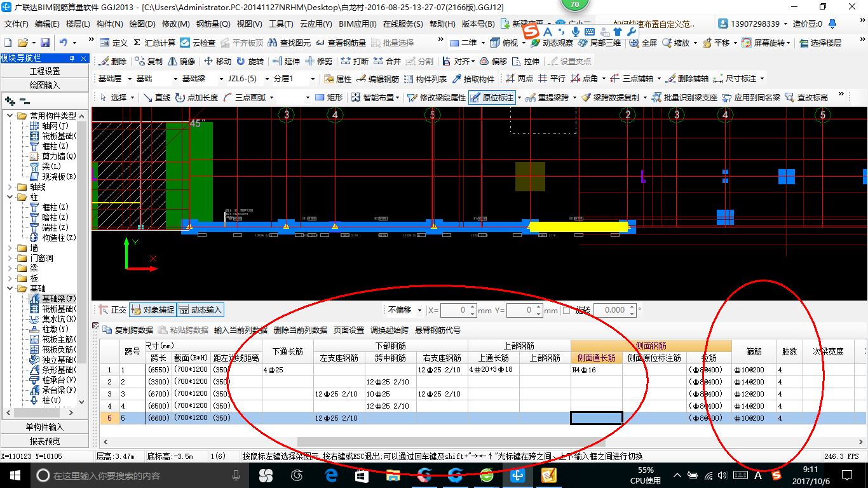The height and width of the screenshot is (488, 868).
Task: Tick the 旋转 rotation checkbox
Action: [566, 310]
